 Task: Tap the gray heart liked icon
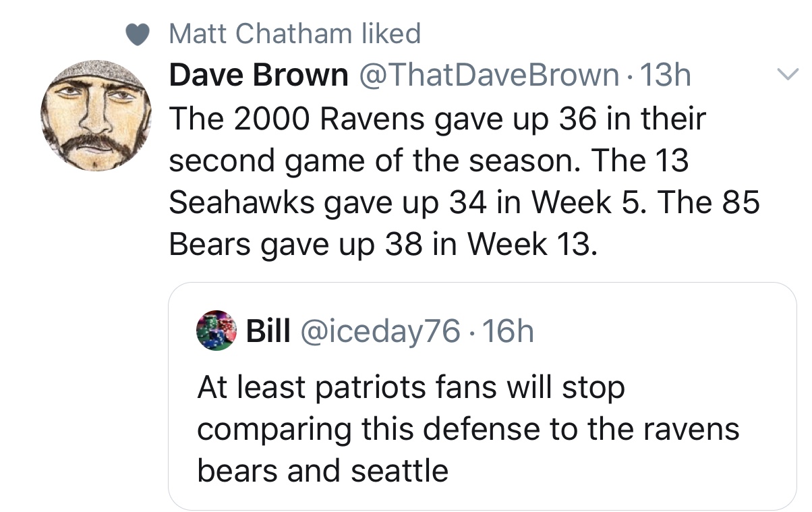(138, 34)
